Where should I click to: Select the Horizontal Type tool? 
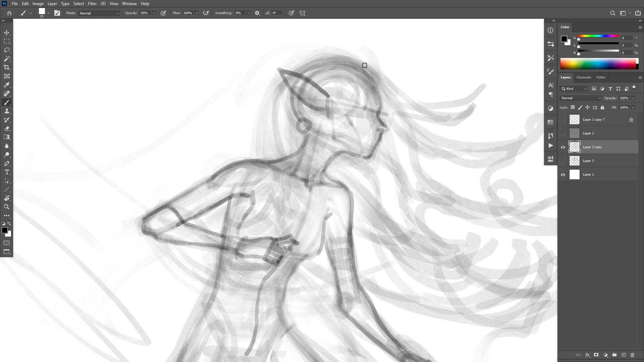pos(7,172)
